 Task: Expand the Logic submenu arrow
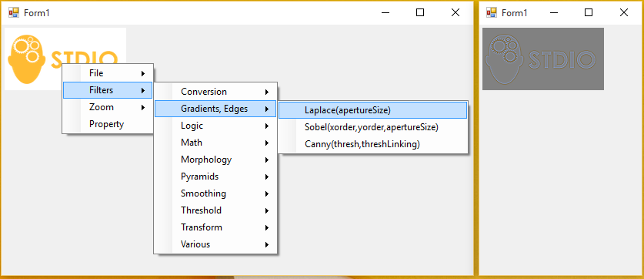[x=267, y=126]
